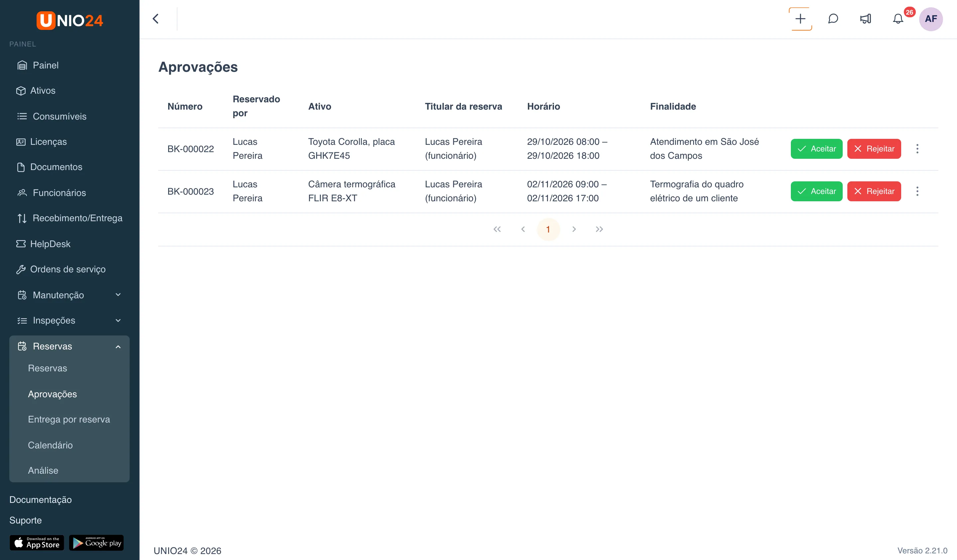Expand the Manutenção submenu
Viewport: 957px width, 560px height.
[x=69, y=295]
